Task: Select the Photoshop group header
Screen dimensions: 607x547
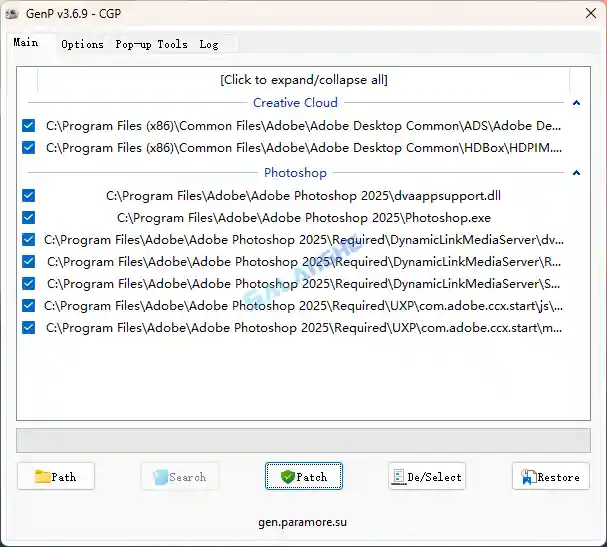Action: [295, 173]
